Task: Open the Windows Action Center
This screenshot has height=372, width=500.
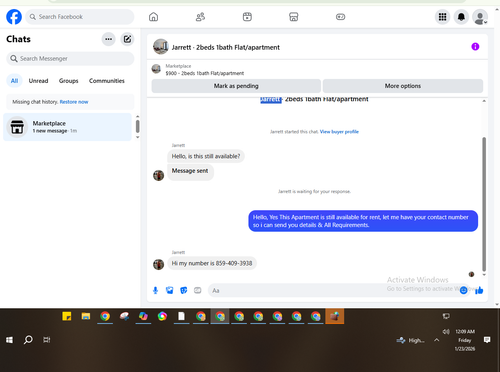Action: coord(487,340)
